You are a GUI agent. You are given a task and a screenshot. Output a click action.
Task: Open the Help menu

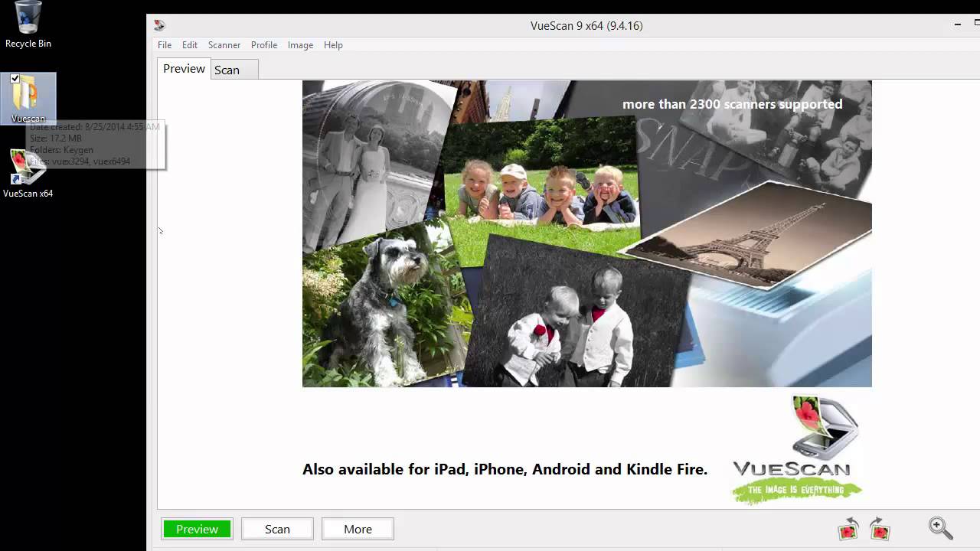333,45
